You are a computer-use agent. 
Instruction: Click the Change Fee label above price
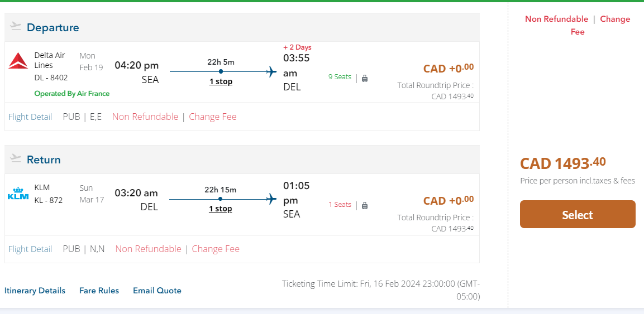pyautogui.click(x=614, y=19)
